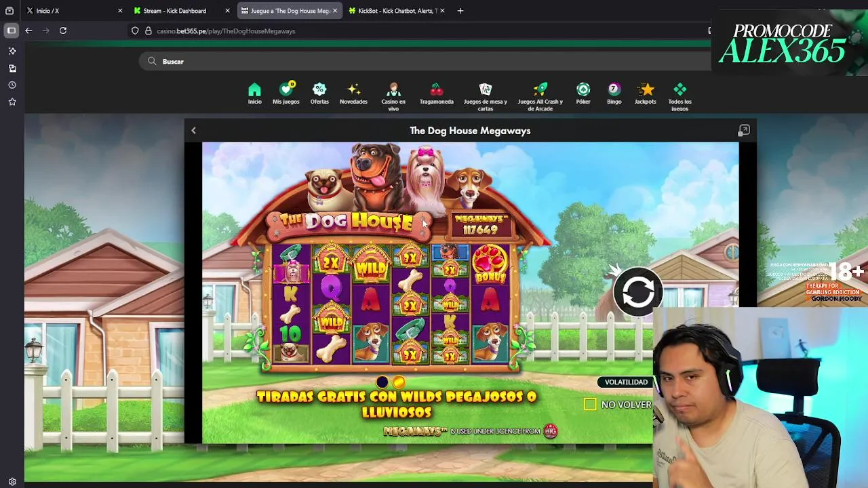868x488 pixels.
Task: Tick the NO VOLVER checkbox
Action: [590, 404]
